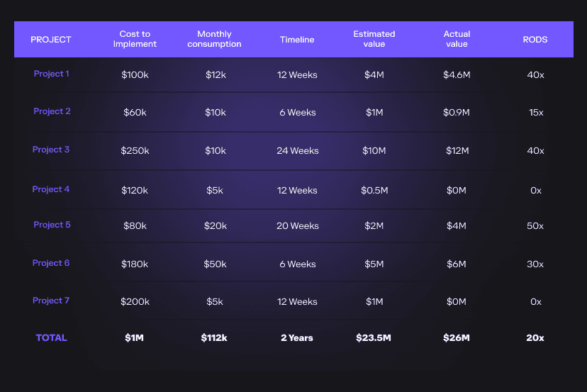Image resolution: width=587 pixels, height=392 pixels.
Task: Click the RODS column header
Action: (535, 40)
